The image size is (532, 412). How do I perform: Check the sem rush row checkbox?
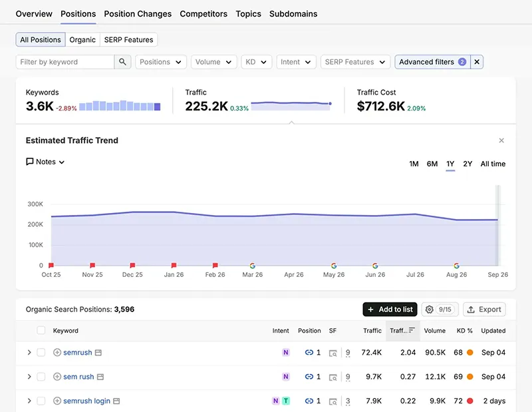coord(41,376)
